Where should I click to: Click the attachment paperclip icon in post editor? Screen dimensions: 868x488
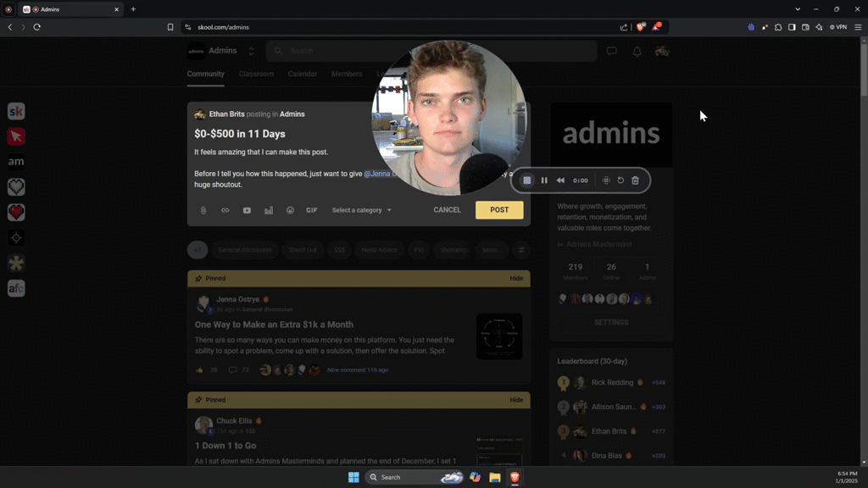203,210
